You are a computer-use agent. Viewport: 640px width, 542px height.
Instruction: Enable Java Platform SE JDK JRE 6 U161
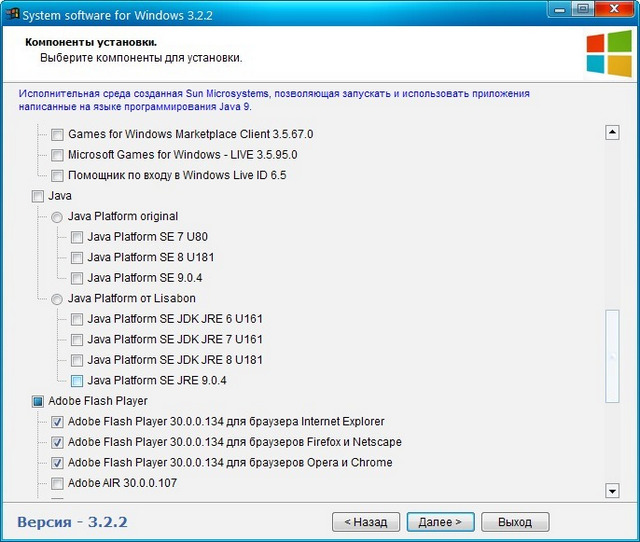tap(77, 319)
